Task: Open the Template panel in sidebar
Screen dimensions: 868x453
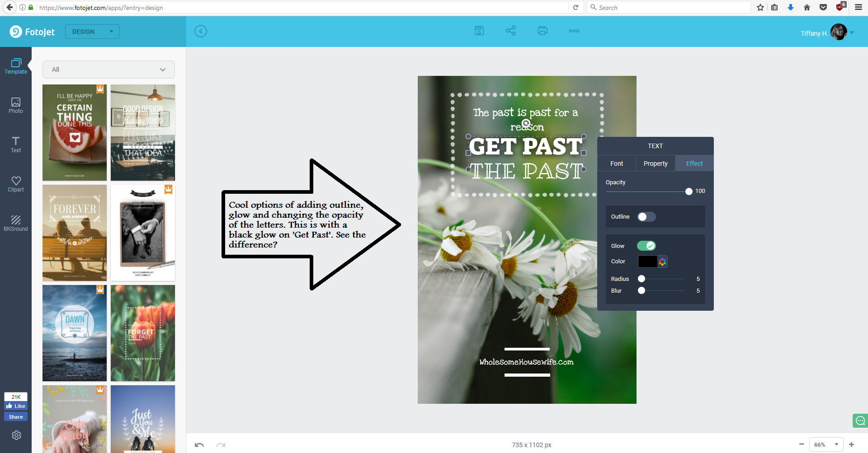Action: pos(16,66)
